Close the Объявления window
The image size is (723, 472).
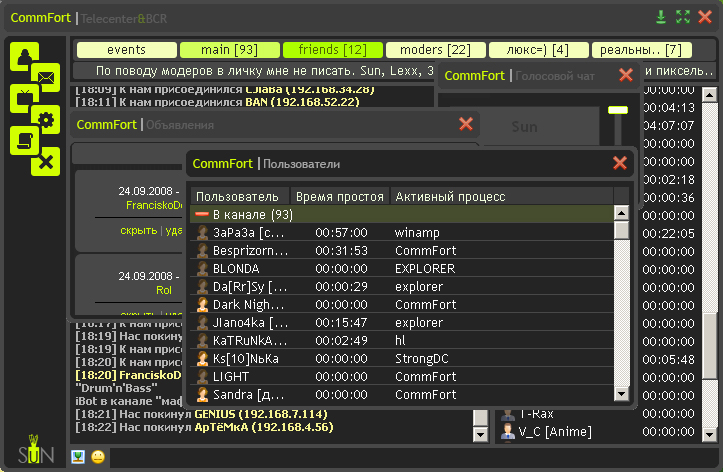click(466, 124)
